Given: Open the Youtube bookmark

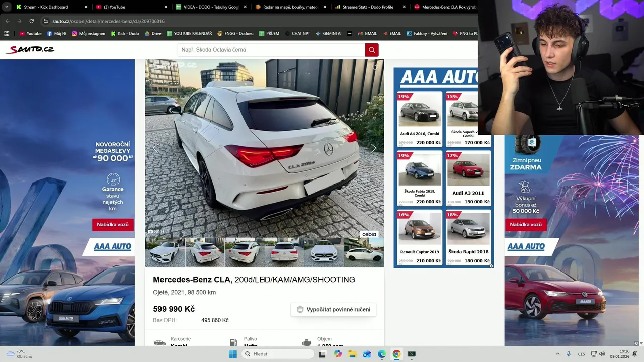Looking at the screenshot, I should [30, 34].
